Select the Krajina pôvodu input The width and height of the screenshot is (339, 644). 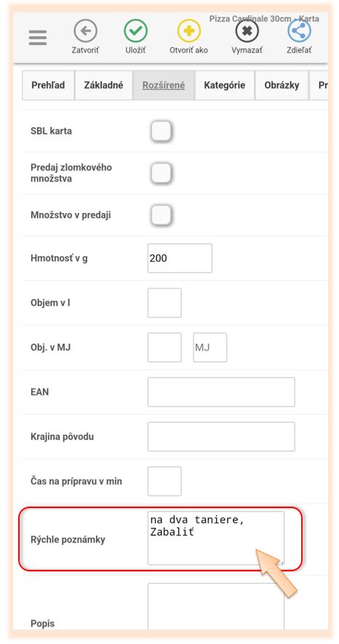pos(221,437)
